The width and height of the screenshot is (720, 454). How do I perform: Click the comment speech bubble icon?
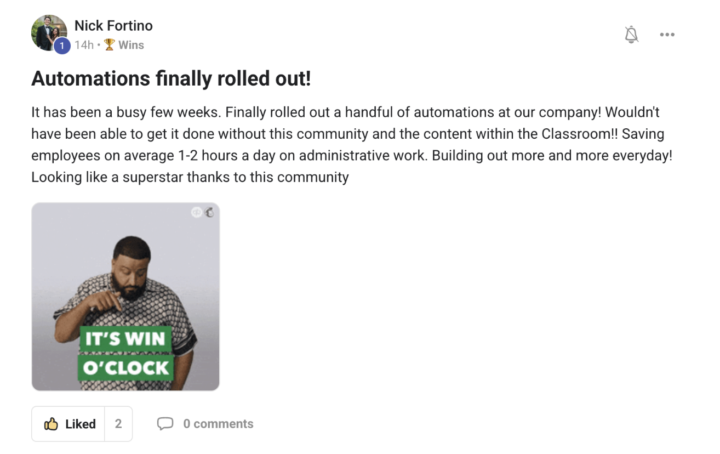(165, 424)
